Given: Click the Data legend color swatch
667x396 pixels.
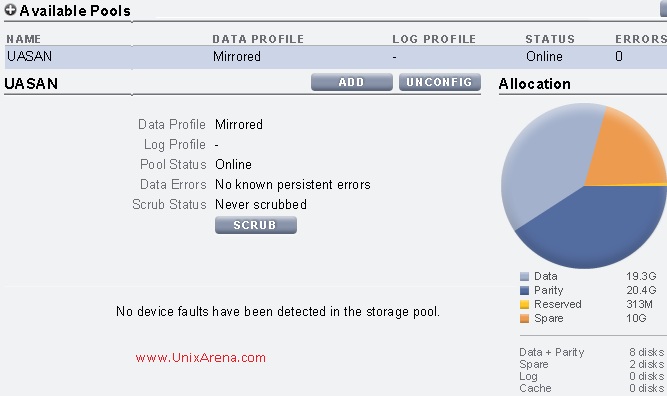Looking at the screenshot, I should [524, 276].
